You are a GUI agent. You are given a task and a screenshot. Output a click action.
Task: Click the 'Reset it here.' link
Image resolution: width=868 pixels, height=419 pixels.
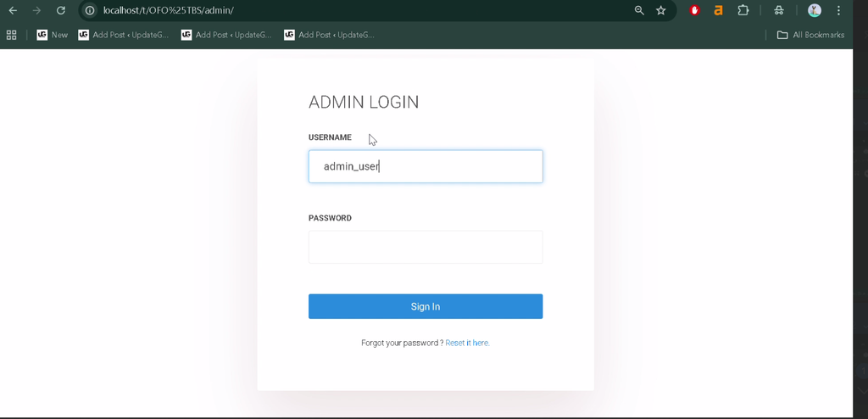(467, 343)
